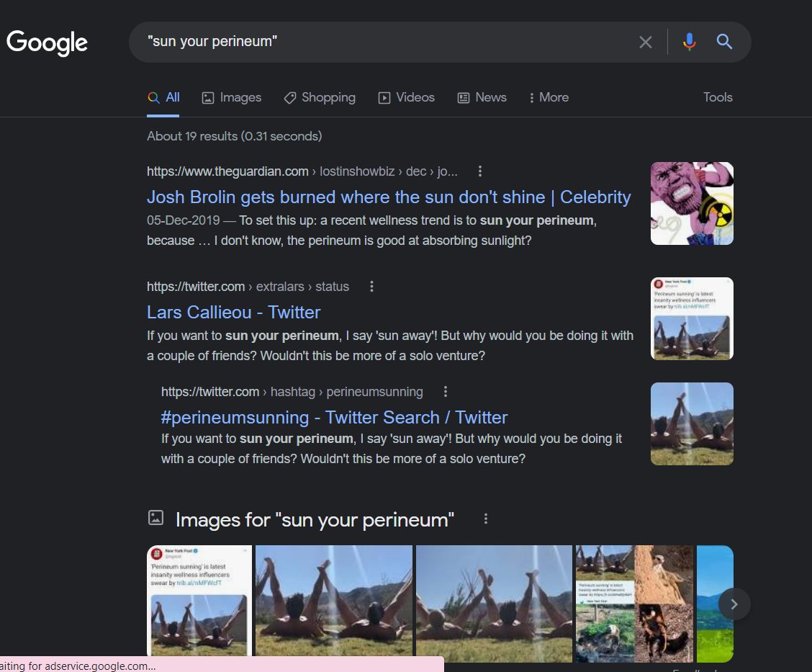This screenshot has height=672, width=812.
Task: Click the Images for section picture icon
Action: coord(155,518)
